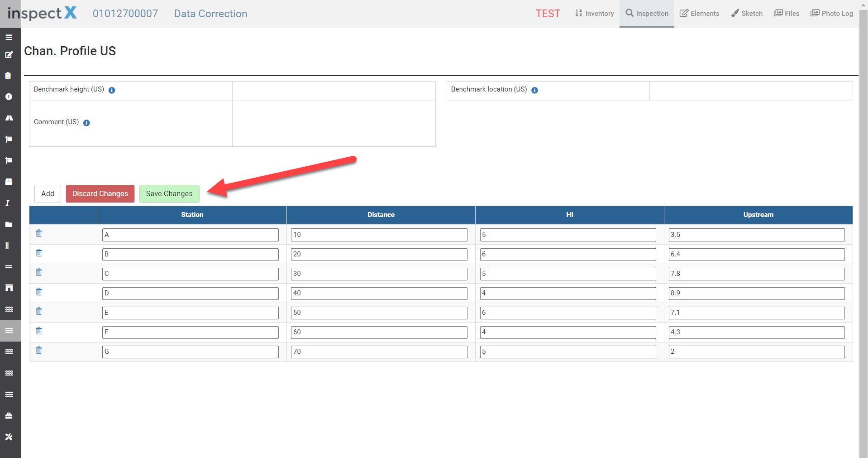Click the Upstream field containing 7.1
The width and height of the screenshot is (868, 458).
pos(757,313)
